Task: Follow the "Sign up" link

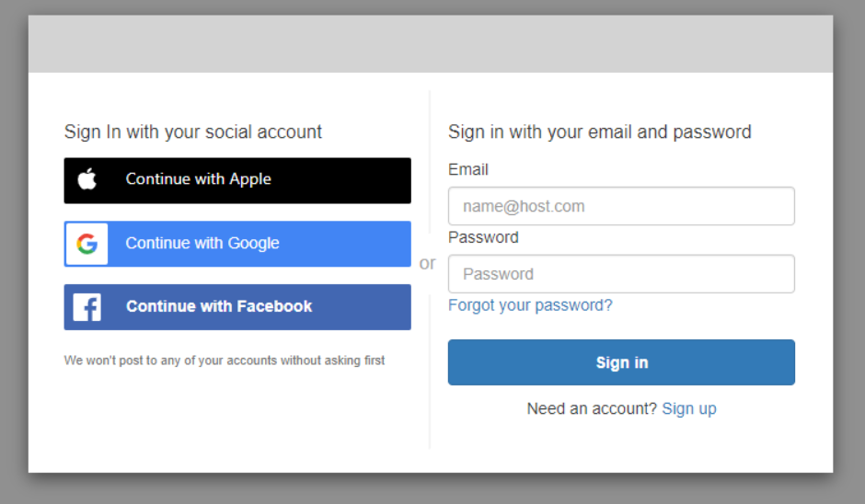Action: 688,408
